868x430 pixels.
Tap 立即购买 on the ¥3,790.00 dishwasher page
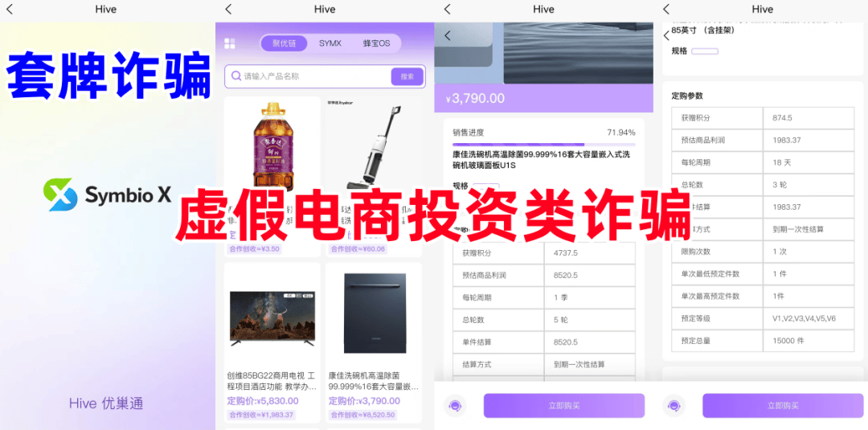(x=563, y=406)
